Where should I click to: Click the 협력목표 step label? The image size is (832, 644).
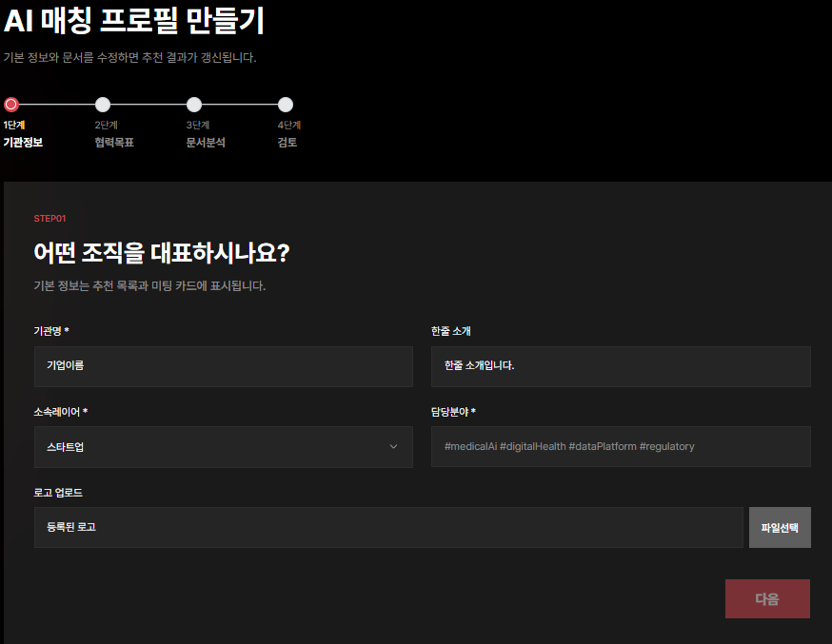point(114,142)
